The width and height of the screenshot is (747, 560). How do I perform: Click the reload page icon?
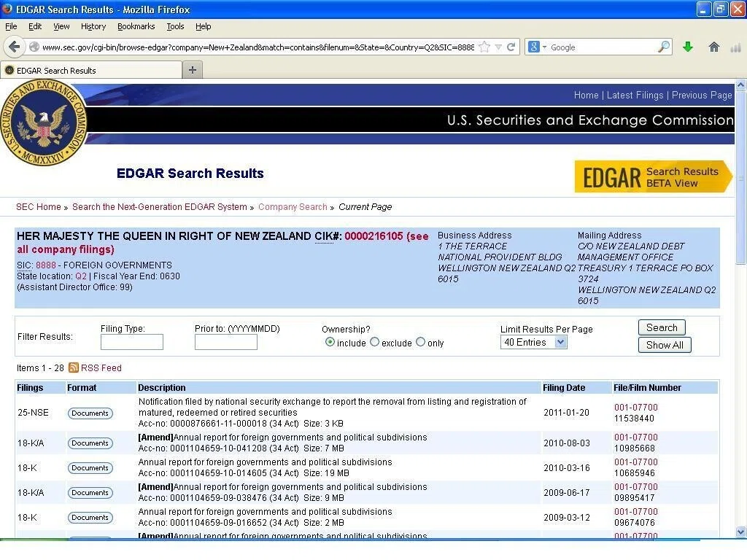pos(511,47)
